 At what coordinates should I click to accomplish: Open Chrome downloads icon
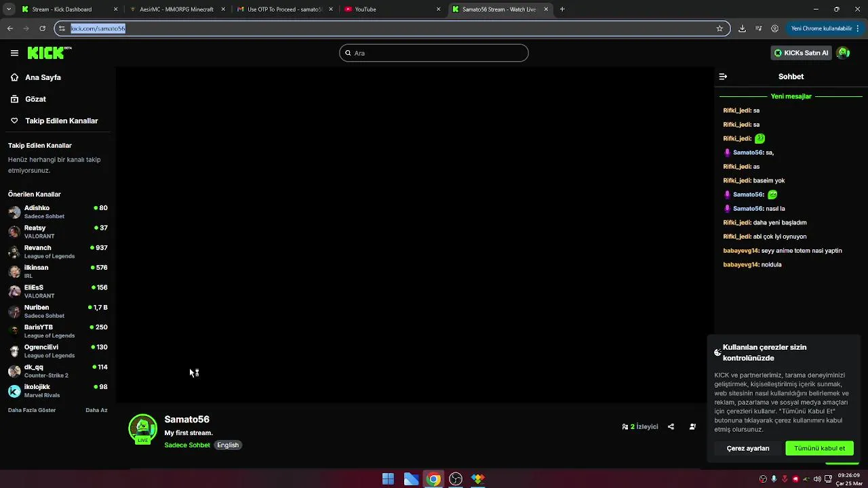click(x=742, y=28)
